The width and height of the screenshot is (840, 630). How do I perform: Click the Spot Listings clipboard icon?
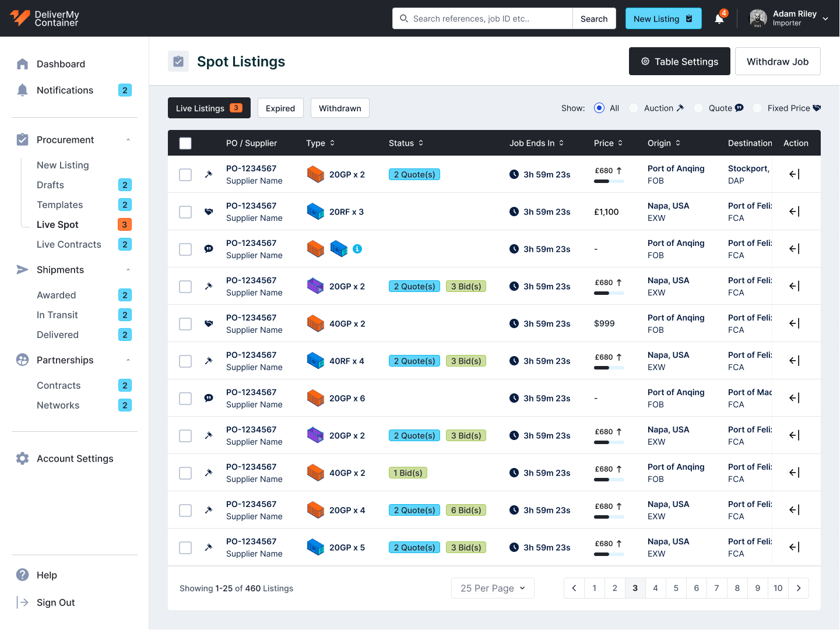(x=178, y=61)
